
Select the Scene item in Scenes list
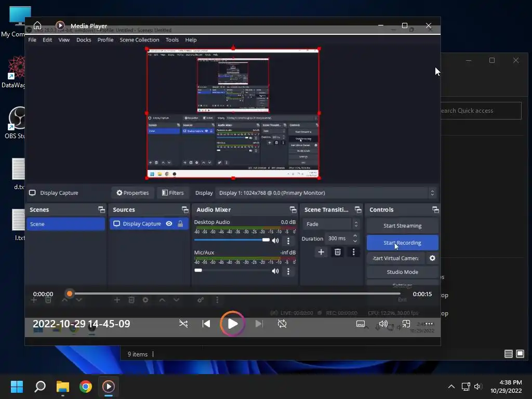(x=66, y=224)
